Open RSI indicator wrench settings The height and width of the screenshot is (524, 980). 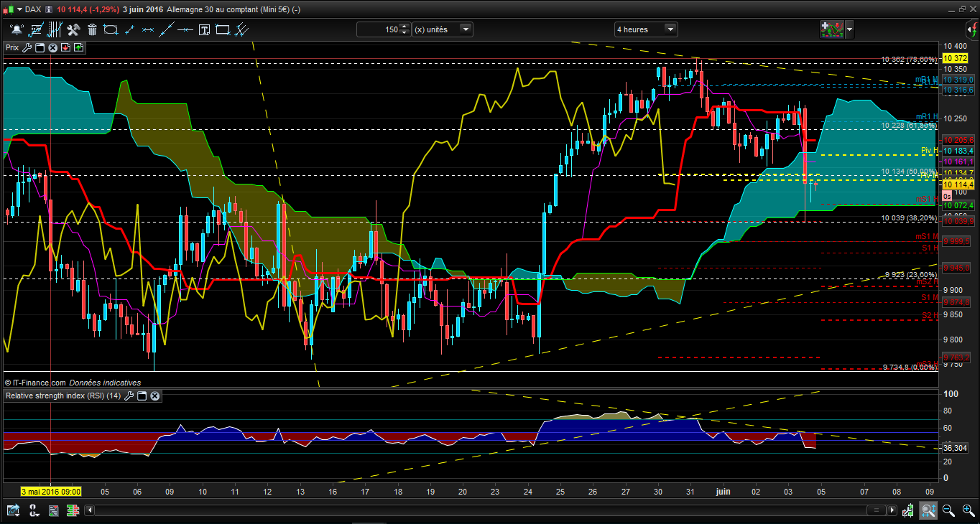click(x=129, y=396)
